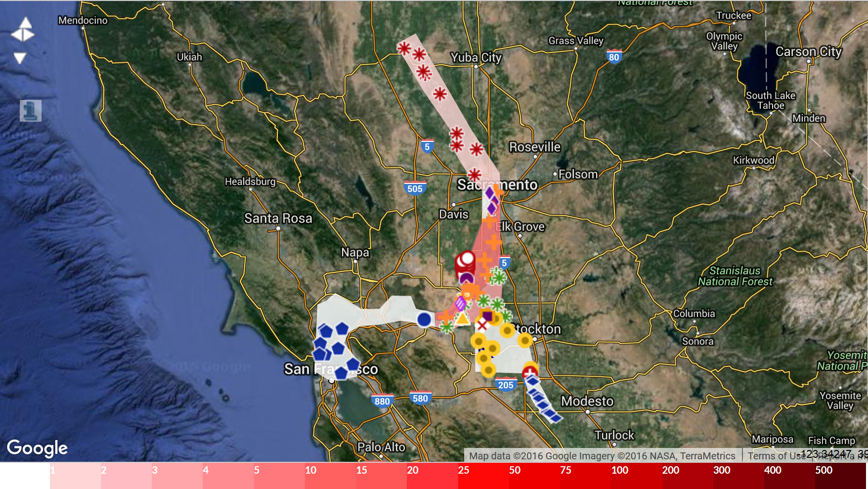Click the legend swatch labeled 25
The width and height of the screenshot is (868, 489).
(x=483, y=476)
